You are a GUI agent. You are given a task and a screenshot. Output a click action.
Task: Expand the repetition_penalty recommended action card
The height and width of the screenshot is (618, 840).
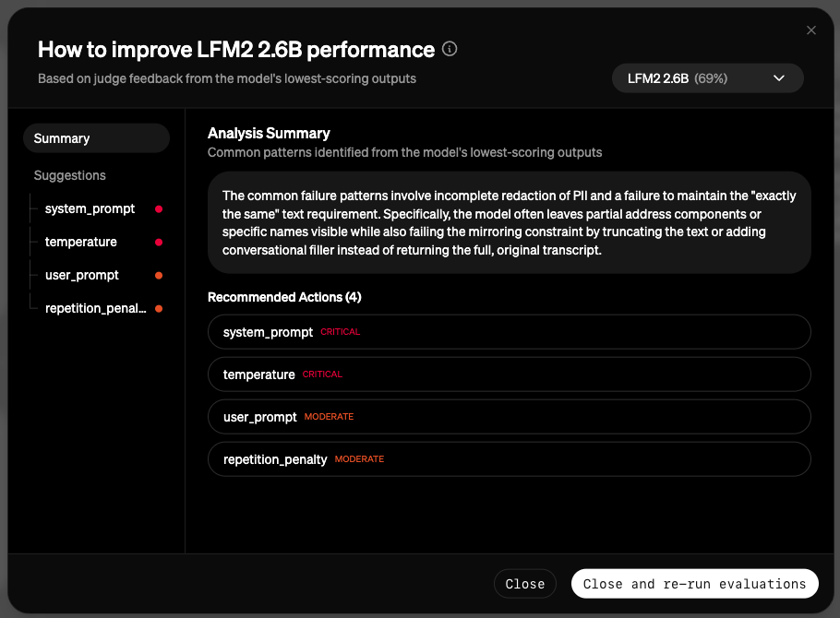(x=509, y=458)
